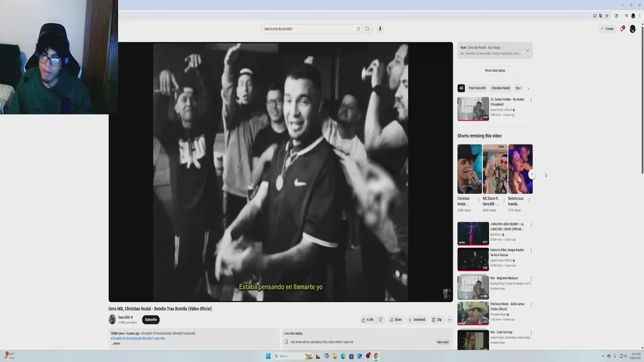Open Windows Start menu
Viewport: 644px width, 362px height.
(x=268, y=356)
